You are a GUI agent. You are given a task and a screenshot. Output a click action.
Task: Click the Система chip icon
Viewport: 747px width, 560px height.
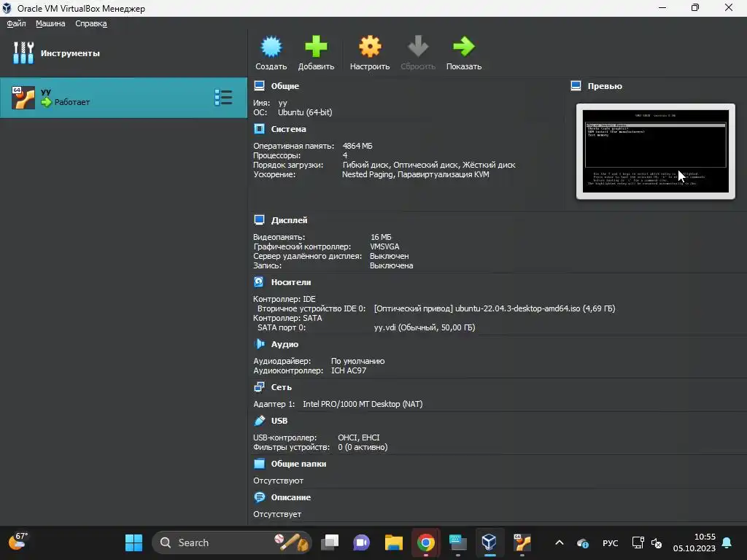259,129
